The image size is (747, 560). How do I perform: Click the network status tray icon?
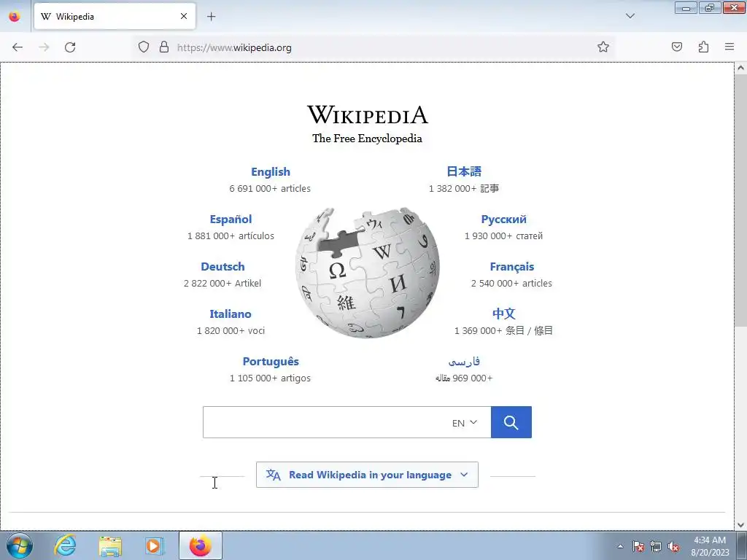point(656,546)
